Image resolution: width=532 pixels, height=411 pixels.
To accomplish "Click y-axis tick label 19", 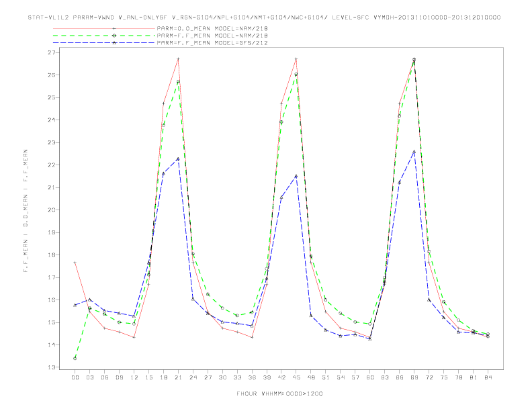I will (x=52, y=232).
